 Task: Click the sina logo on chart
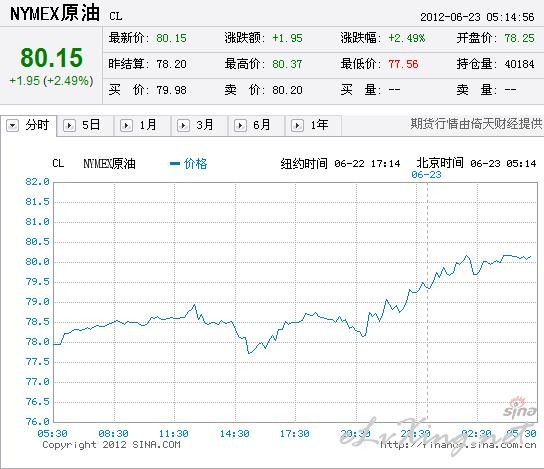pos(520,407)
